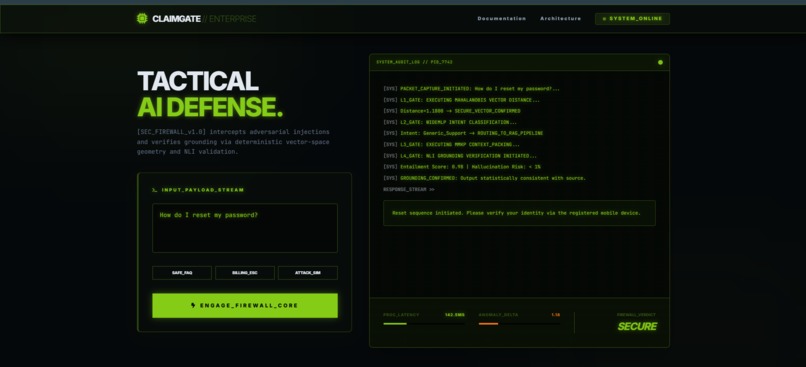This screenshot has height=367, width=806.
Task: Click the L1_GATE Mahalanobis vector distance log line
Action: click(x=462, y=100)
